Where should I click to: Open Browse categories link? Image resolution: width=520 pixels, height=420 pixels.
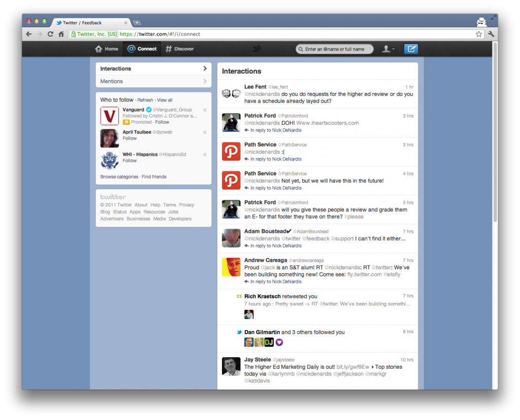click(x=119, y=177)
